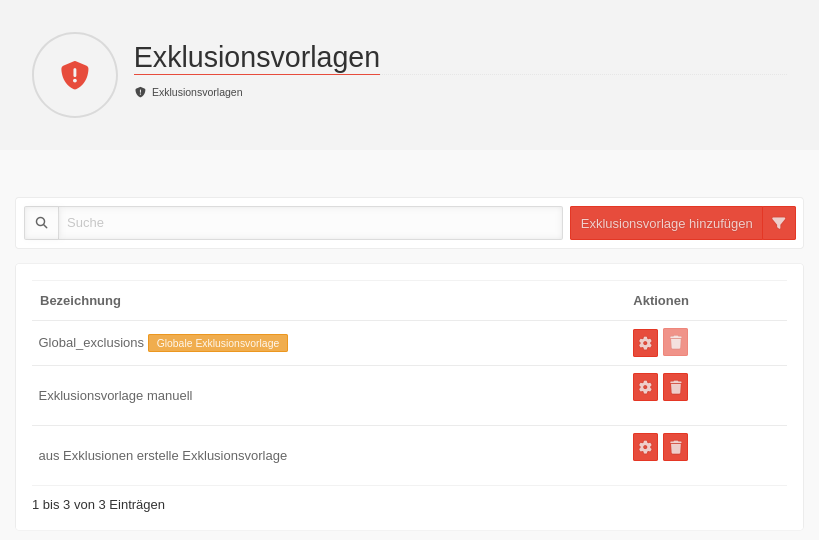819x540 pixels.
Task: Delete Exklusionsvorlage manuell with trash icon
Action: 675,387
